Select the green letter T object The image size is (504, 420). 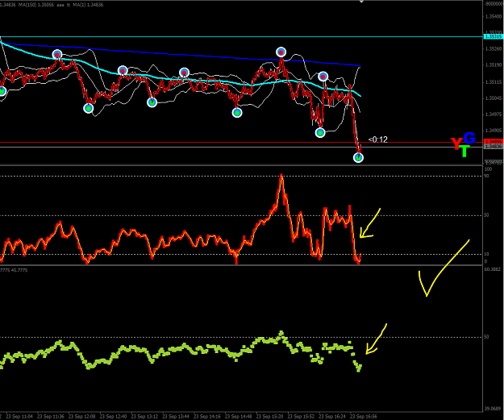(464, 151)
